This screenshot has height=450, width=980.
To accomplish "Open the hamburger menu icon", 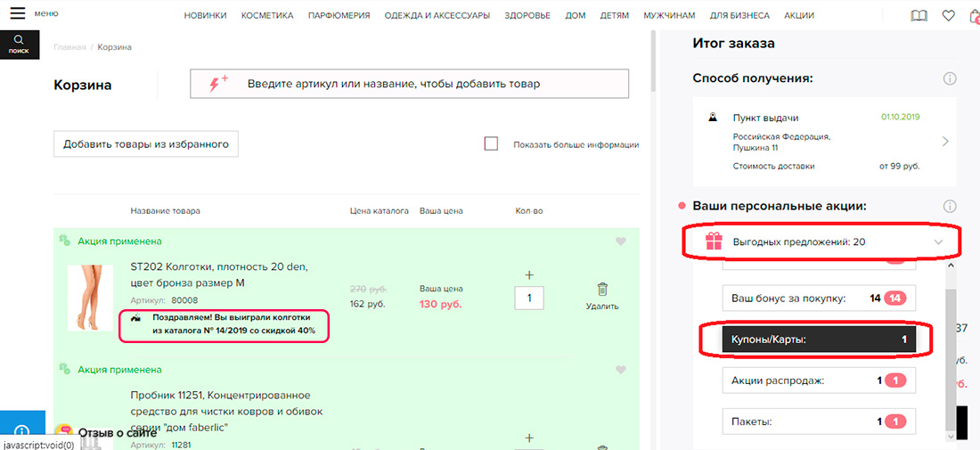I will pos(18,13).
